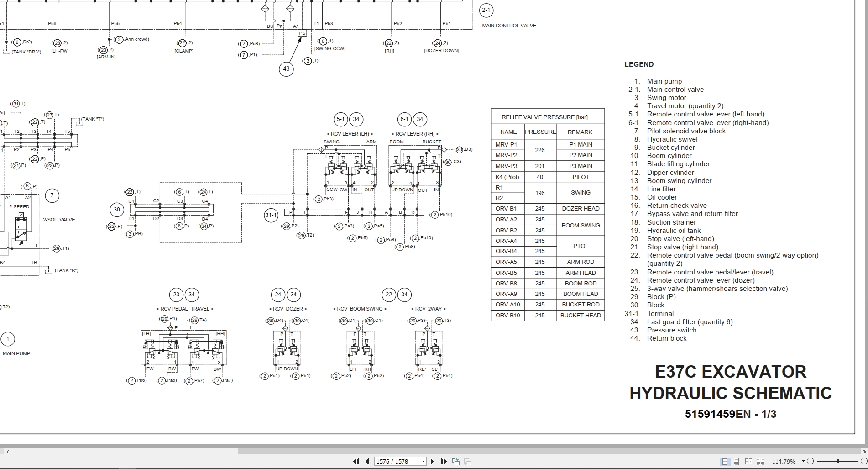Click the 114.79% zoom value

784,462
